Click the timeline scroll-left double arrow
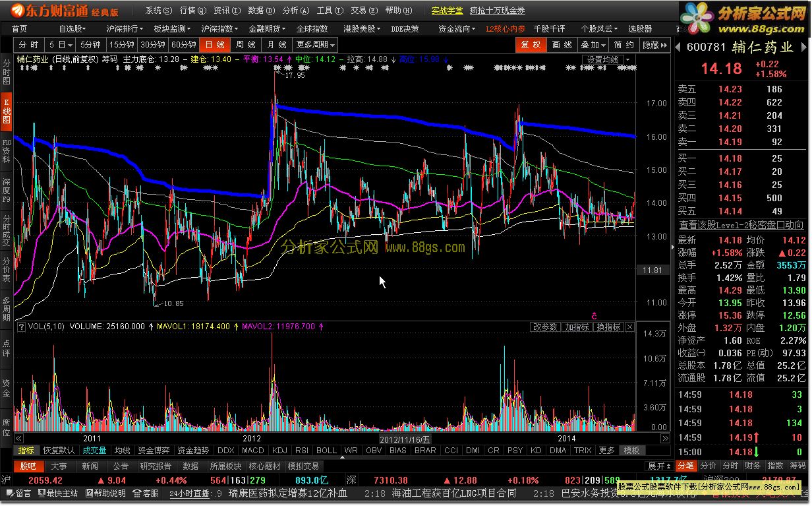812x506 pixels. (19, 438)
